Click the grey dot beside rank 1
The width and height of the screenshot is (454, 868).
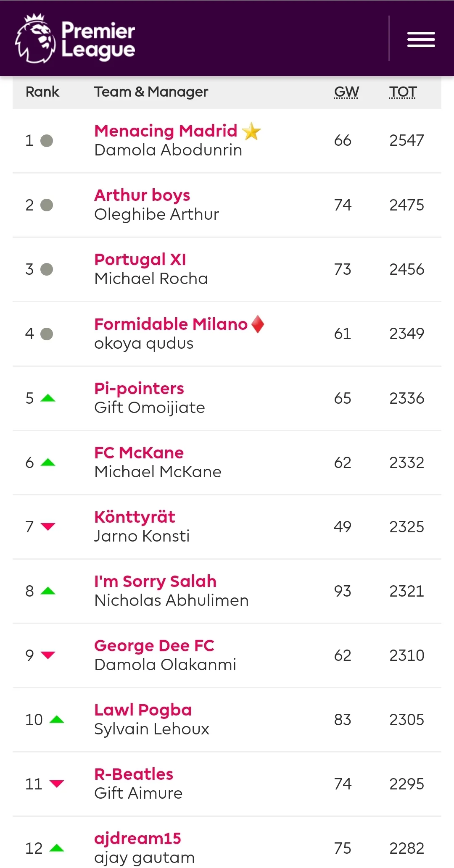tap(48, 141)
